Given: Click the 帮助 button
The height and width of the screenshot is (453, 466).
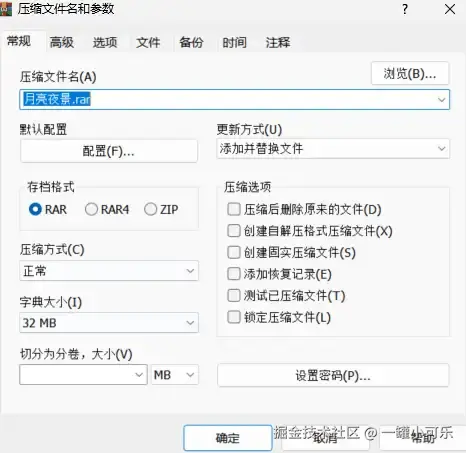Looking at the screenshot, I should (x=422, y=438).
